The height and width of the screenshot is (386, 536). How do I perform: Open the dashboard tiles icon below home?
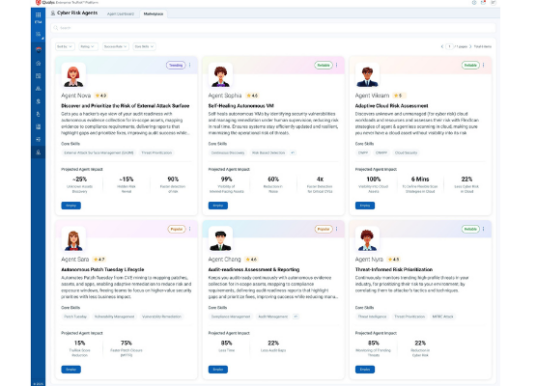point(38,76)
